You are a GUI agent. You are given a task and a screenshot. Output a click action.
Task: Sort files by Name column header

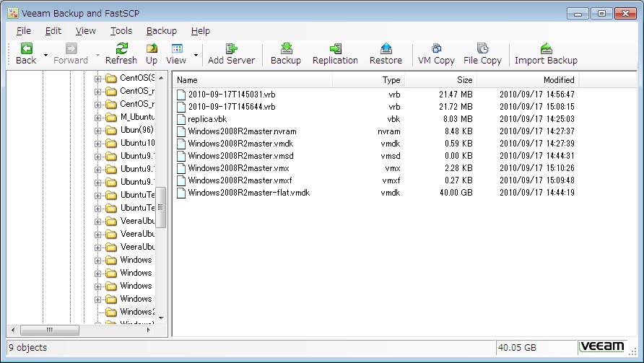point(252,80)
